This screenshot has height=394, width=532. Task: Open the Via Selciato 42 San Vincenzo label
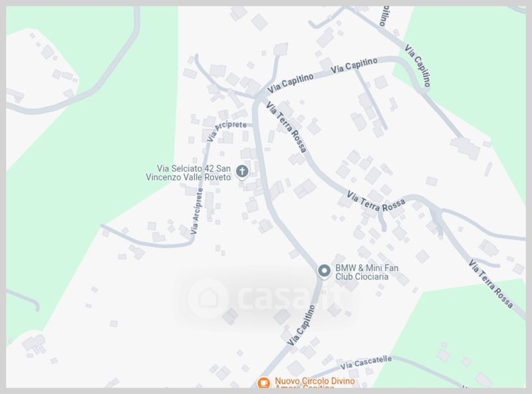click(x=188, y=173)
